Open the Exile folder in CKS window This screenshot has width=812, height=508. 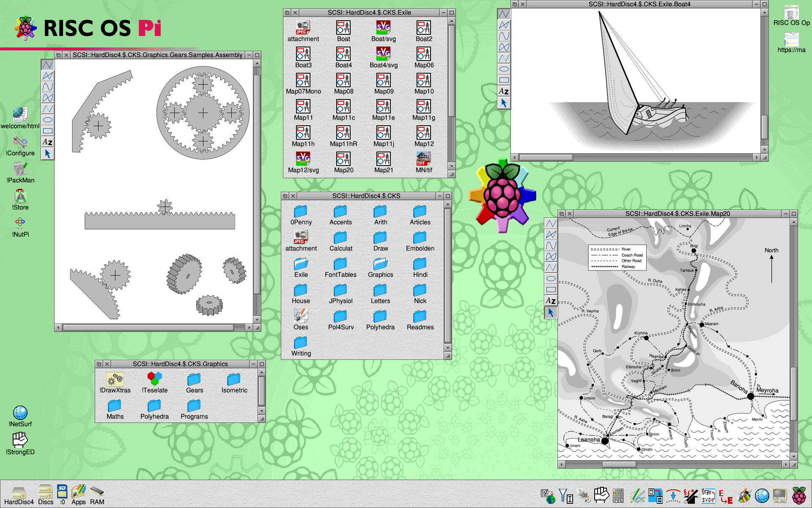click(x=301, y=268)
